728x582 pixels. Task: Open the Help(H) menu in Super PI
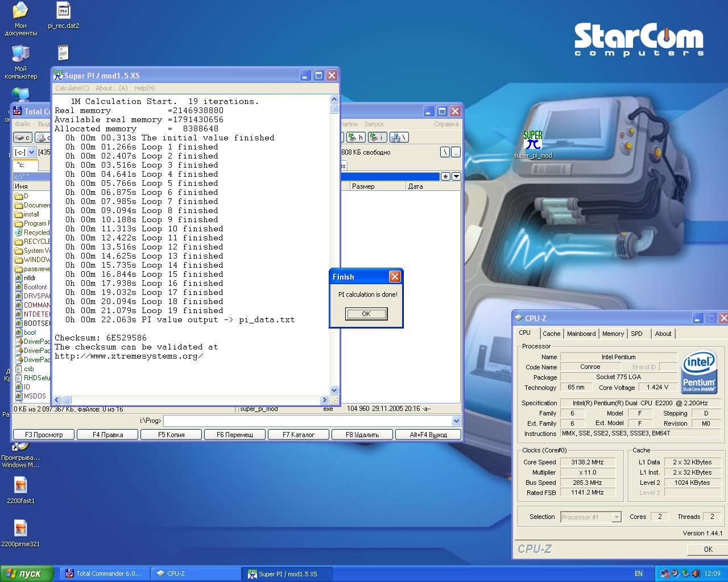pyautogui.click(x=144, y=88)
